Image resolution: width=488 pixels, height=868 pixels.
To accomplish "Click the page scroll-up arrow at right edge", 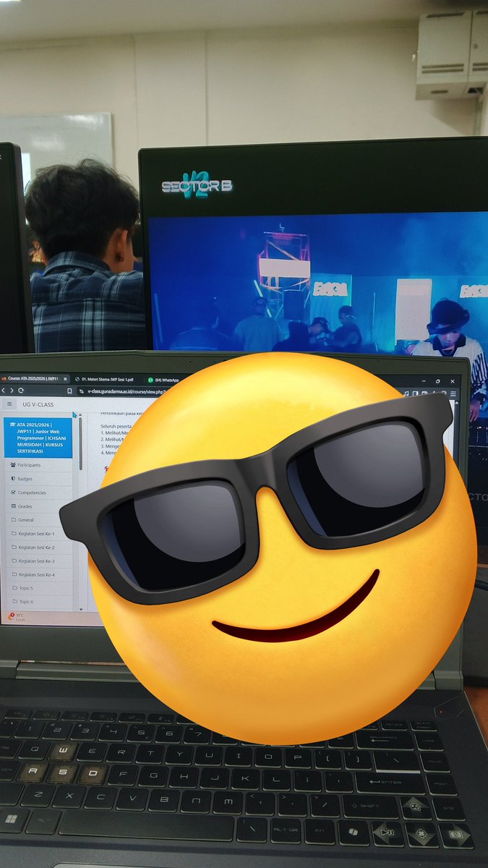I will point(456,403).
